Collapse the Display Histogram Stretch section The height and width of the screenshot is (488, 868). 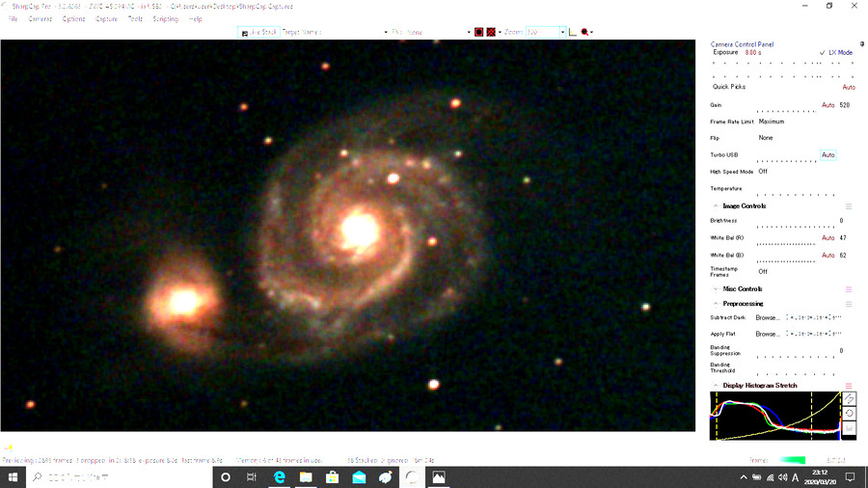click(716, 385)
